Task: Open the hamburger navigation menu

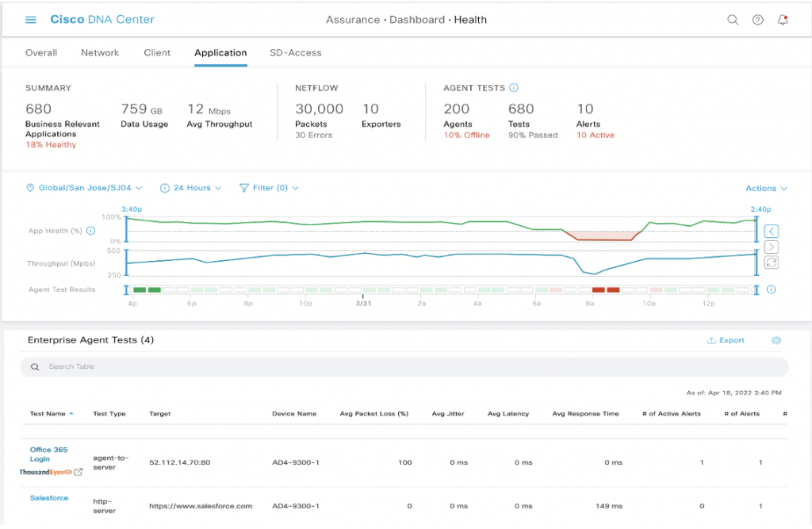Action: (31, 20)
